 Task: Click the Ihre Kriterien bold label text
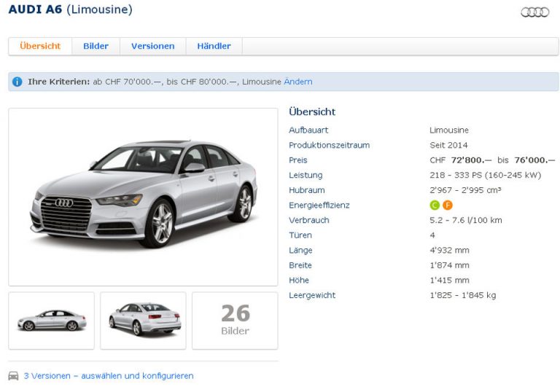coord(58,82)
